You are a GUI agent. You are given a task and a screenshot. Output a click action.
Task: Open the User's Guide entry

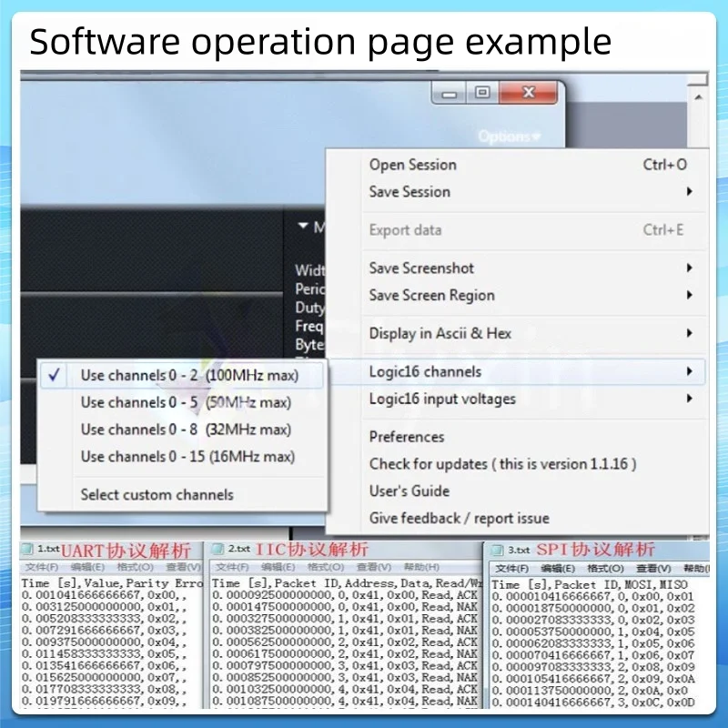click(x=528, y=490)
